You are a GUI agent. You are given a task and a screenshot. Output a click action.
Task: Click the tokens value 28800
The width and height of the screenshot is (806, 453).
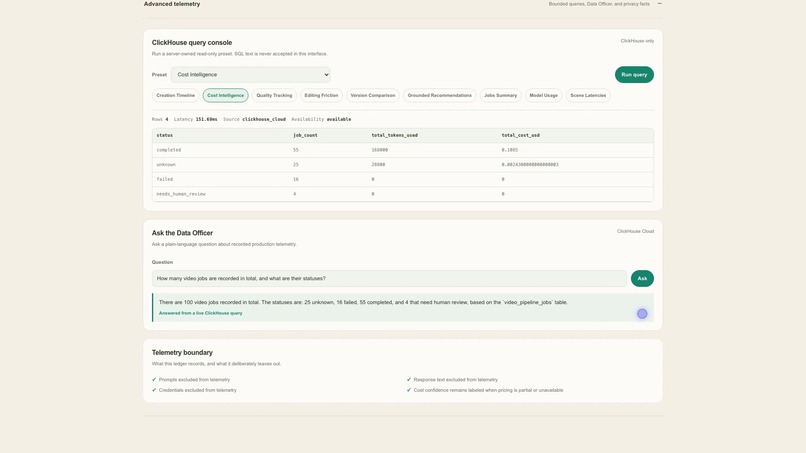coord(378,165)
